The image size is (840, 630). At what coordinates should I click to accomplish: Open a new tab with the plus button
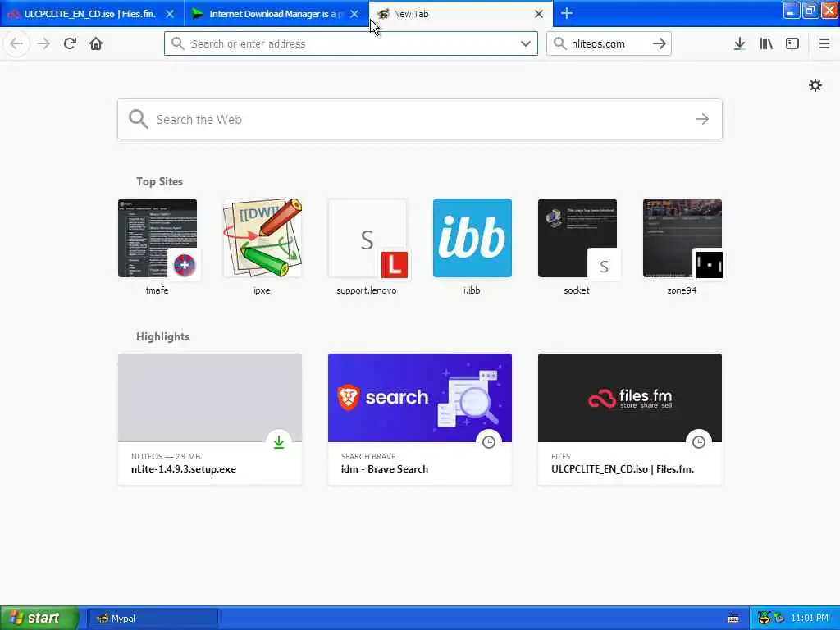[566, 13]
